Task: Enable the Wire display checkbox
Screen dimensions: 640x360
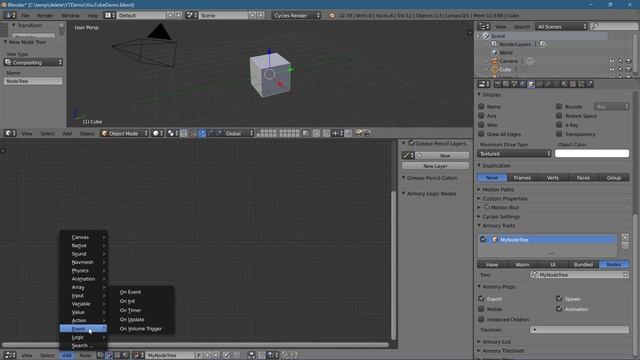Action: click(x=482, y=125)
